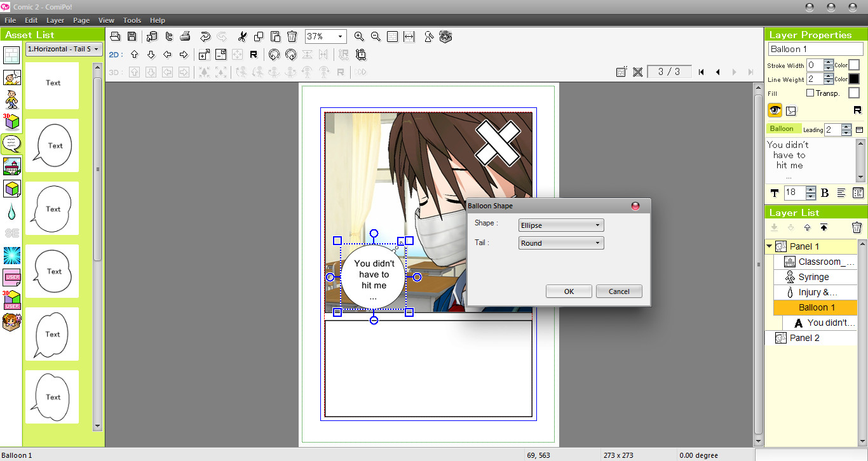
Task: Click the print icon in the toolbar
Action: click(x=184, y=36)
